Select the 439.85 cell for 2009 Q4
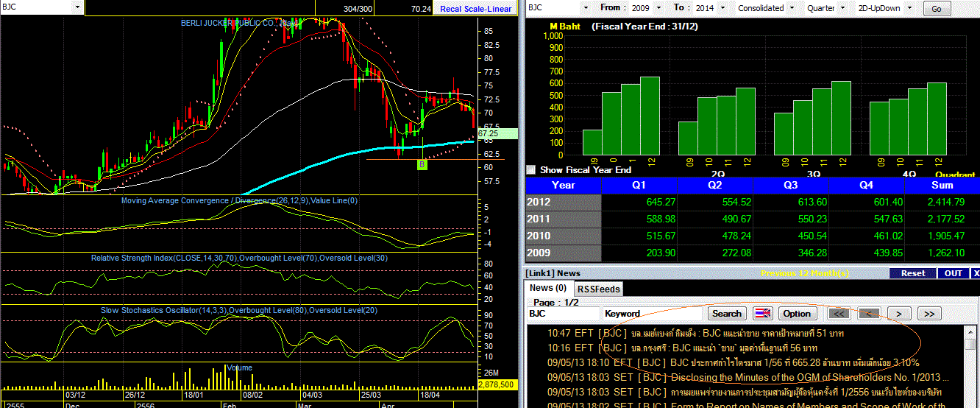The height and width of the screenshot is (408, 980). [x=867, y=253]
